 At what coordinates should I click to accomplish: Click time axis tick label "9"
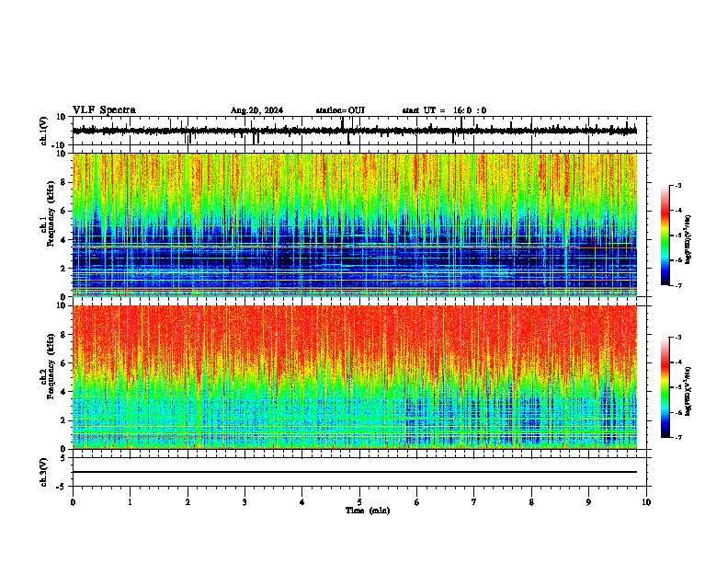tap(588, 502)
